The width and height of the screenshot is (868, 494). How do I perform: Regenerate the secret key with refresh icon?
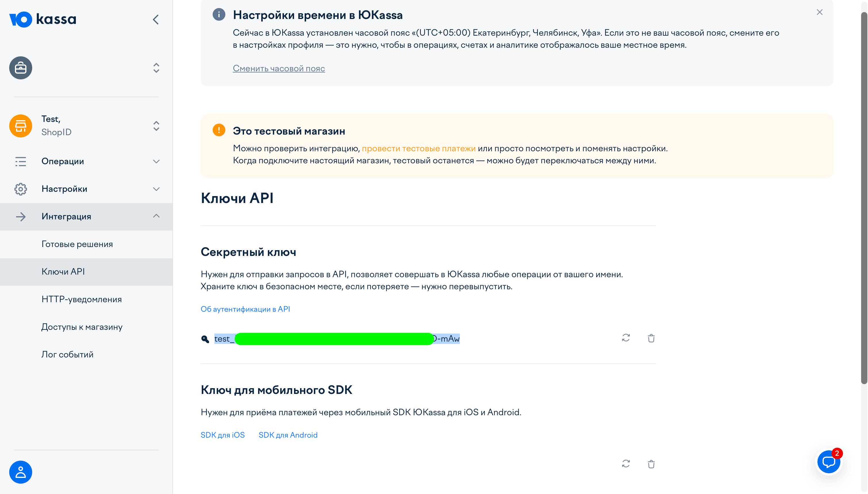[626, 338]
